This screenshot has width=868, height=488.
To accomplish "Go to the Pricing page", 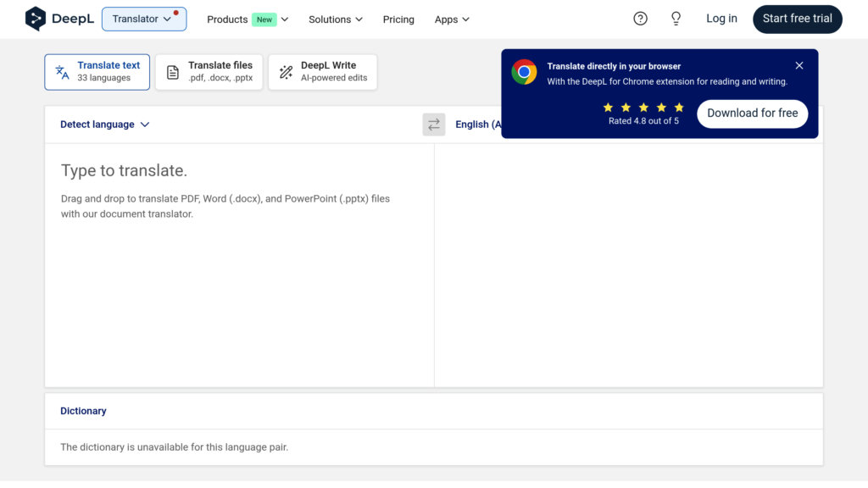I will (x=398, y=19).
